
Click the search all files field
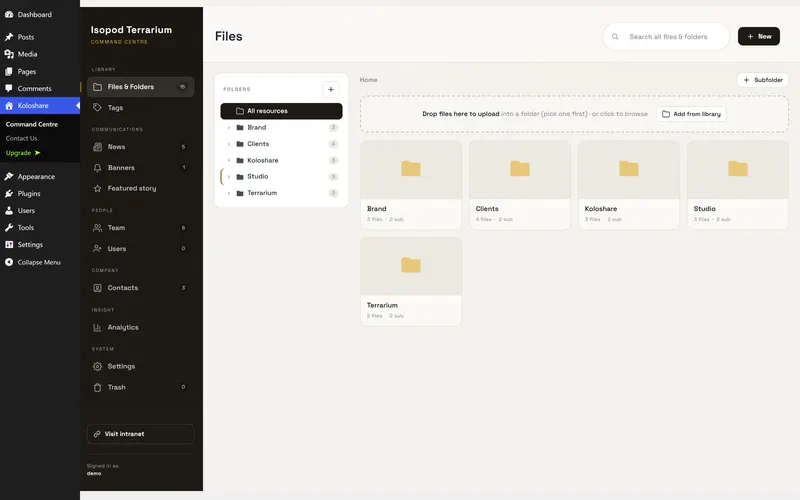point(666,37)
